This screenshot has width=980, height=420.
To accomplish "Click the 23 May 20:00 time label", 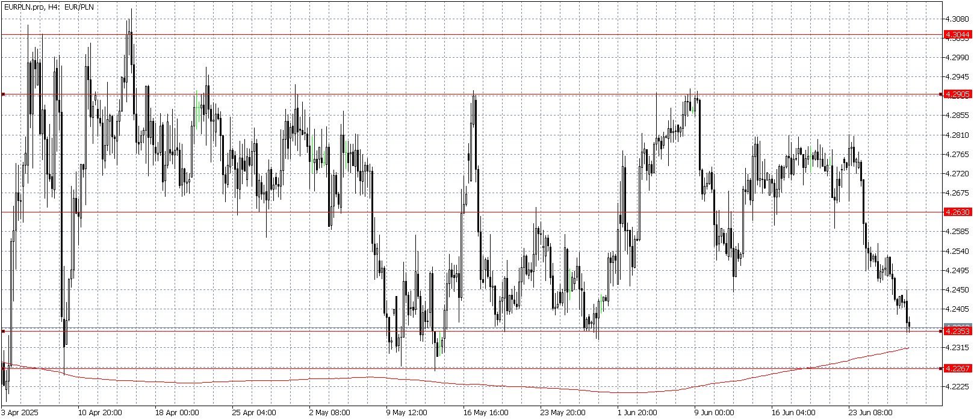I will 562,413.
